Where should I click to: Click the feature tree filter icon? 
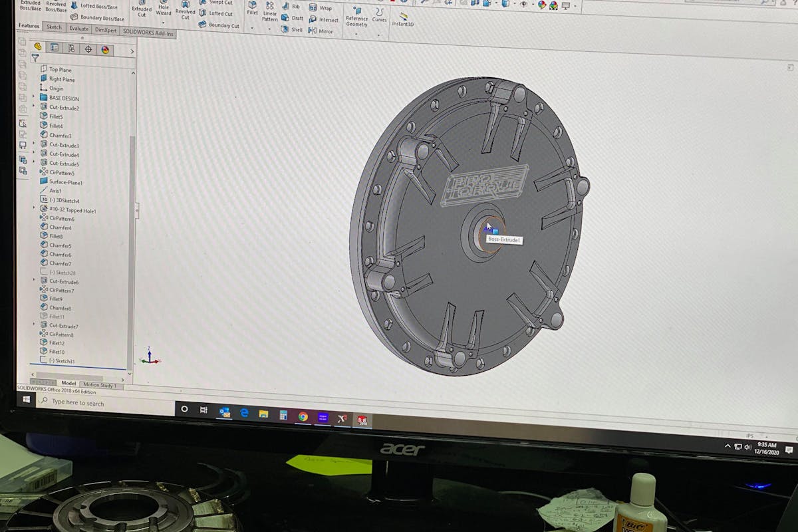click(35, 59)
